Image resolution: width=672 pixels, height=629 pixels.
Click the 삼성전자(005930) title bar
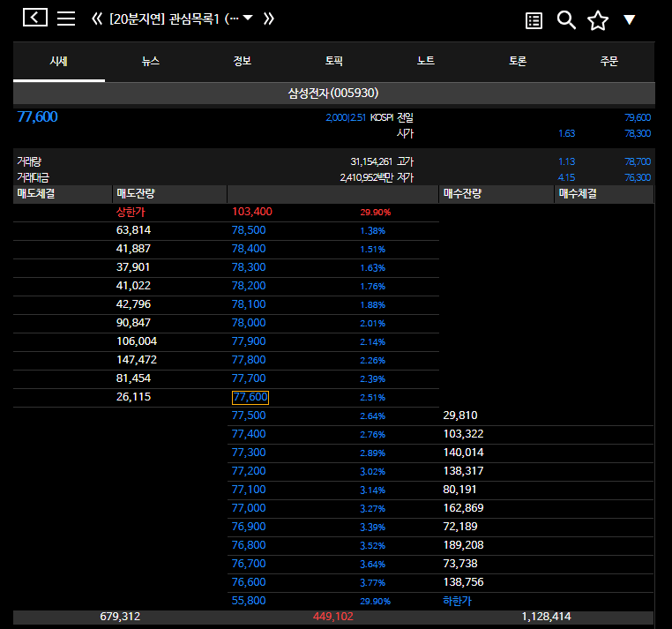(x=334, y=93)
